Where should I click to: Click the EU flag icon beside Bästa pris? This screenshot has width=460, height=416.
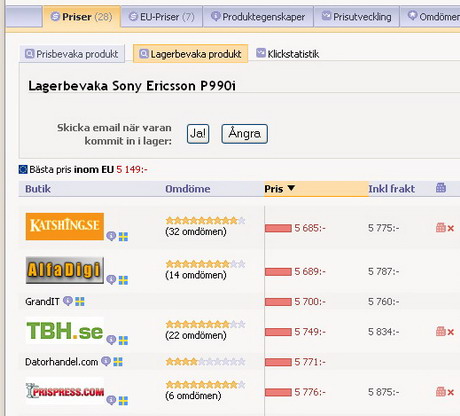click(x=23, y=170)
